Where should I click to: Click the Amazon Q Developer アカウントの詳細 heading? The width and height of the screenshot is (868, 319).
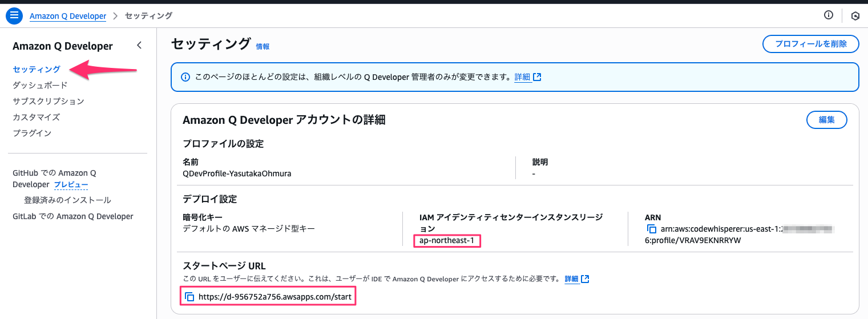pyautogui.click(x=284, y=120)
